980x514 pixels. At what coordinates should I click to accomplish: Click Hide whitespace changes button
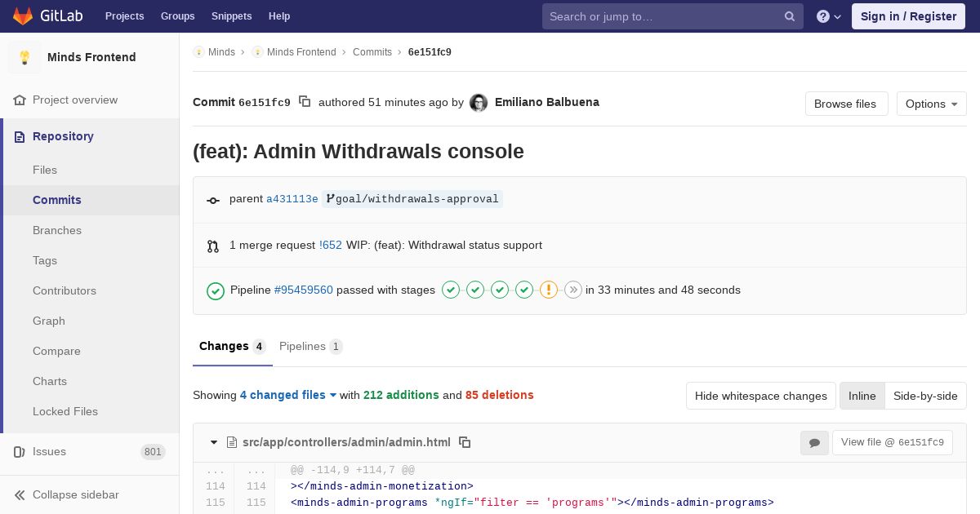click(x=760, y=396)
